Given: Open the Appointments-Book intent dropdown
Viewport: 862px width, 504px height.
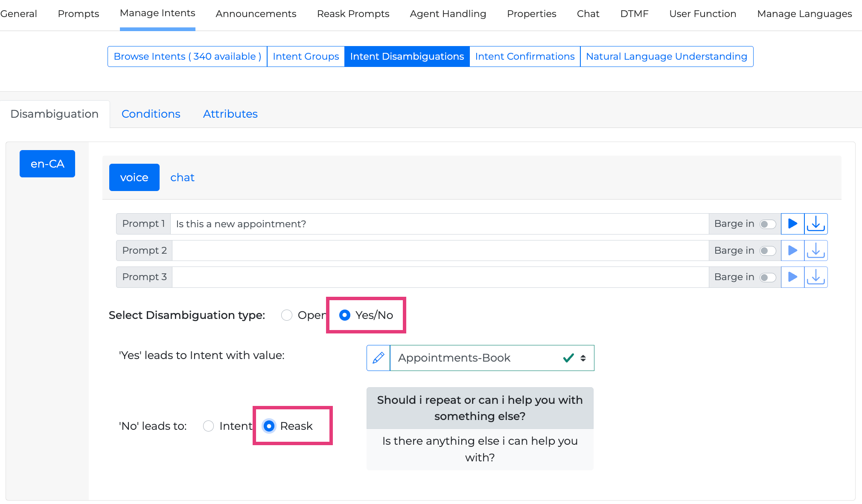Looking at the screenshot, I should pyautogui.click(x=492, y=358).
